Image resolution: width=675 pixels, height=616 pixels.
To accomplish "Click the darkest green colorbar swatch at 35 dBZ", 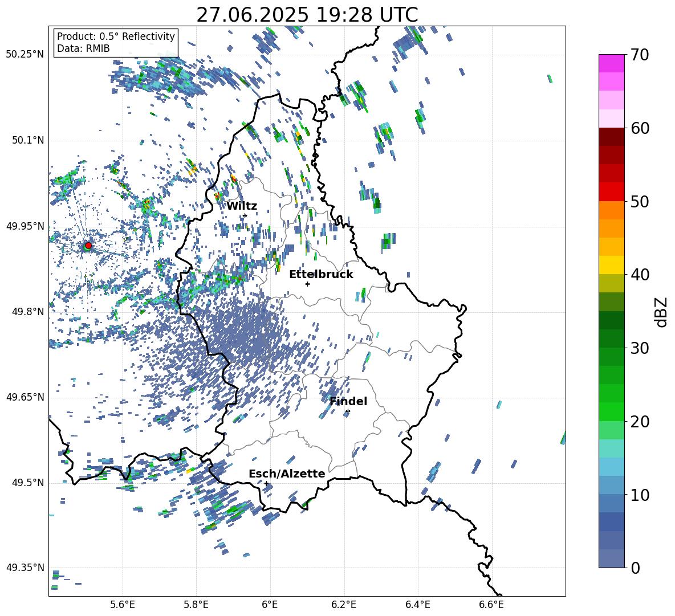I will click(x=611, y=320).
